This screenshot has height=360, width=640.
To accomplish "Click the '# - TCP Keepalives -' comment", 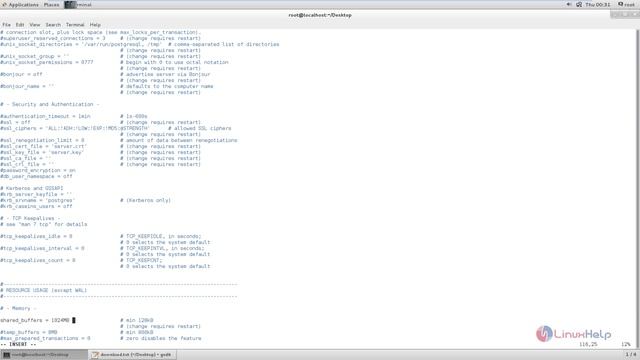I will pyautogui.click(x=30, y=218).
